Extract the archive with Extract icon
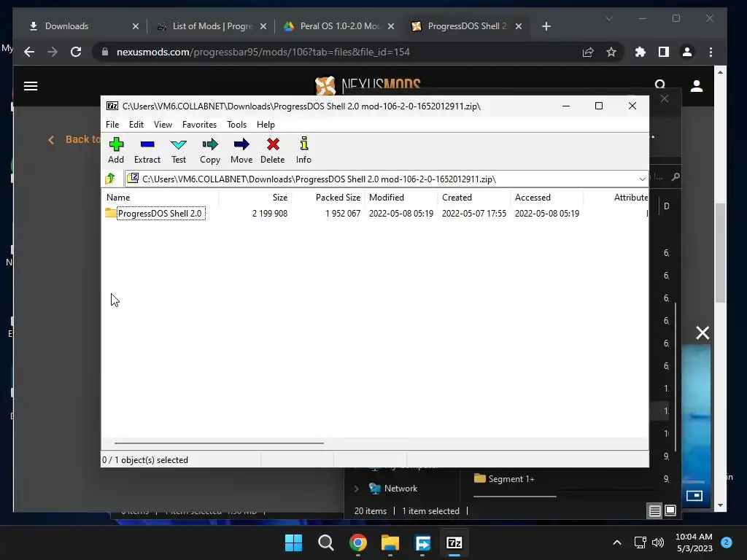This screenshot has height=560, width=747. [x=147, y=150]
